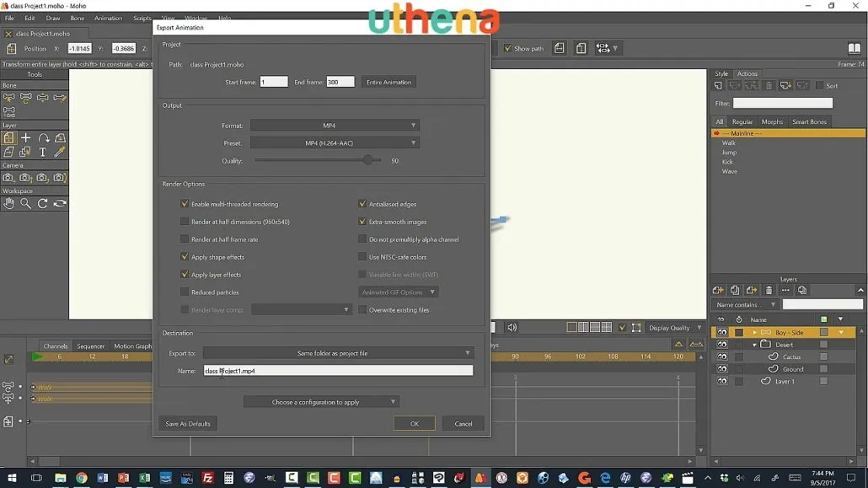Choose the Text layer tool
This screenshot has height=488, width=868.
point(43,152)
